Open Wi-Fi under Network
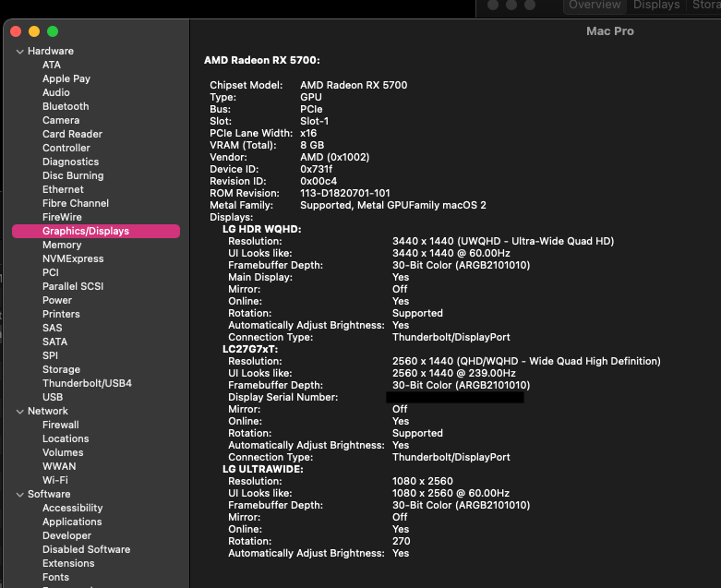The height and width of the screenshot is (588, 721). (55, 480)
